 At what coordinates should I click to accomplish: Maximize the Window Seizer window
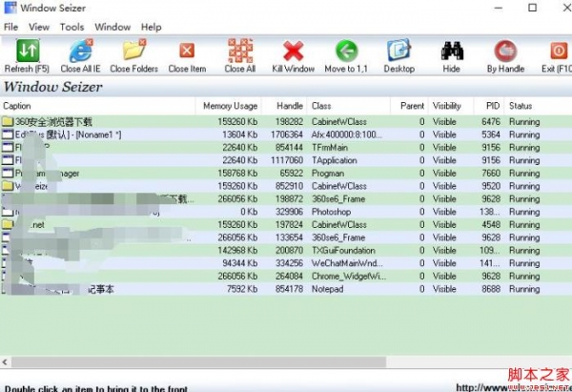(x=532, y=8)
